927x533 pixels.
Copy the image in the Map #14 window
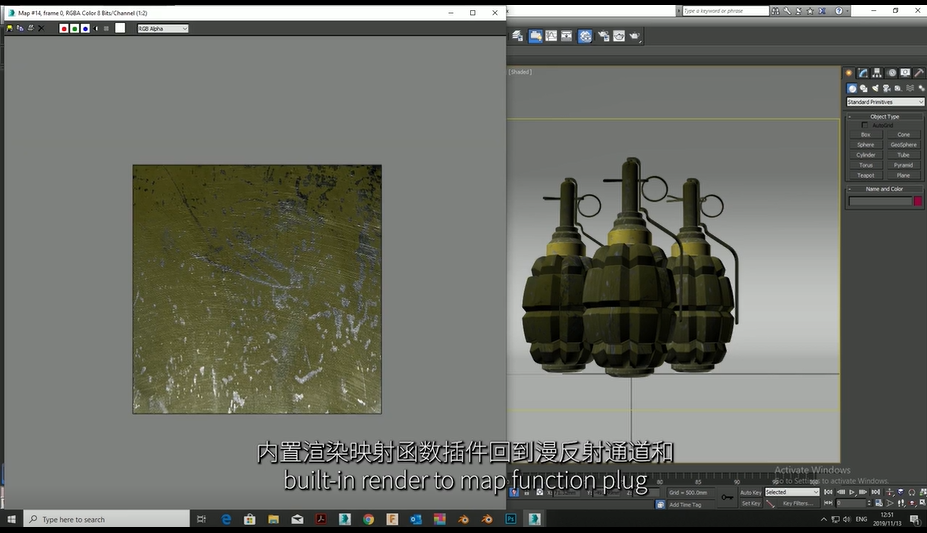[20, 28]
